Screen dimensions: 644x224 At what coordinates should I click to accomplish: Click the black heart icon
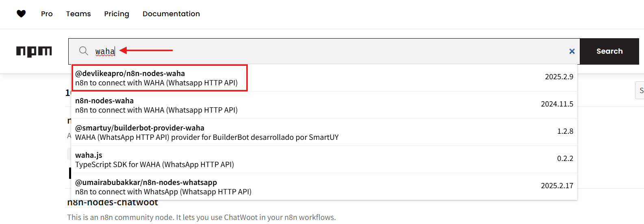21,14
